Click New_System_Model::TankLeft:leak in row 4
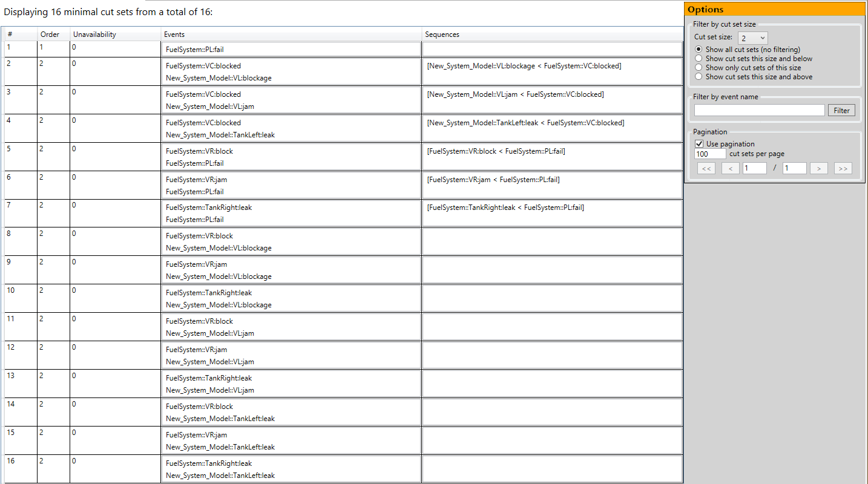868x484 pixels. (220, 135)
